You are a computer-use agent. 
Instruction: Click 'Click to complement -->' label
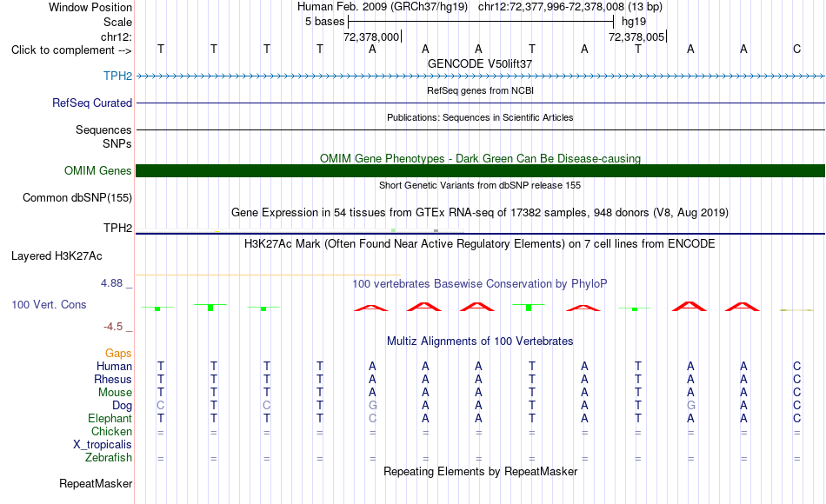pyautogui.click(x=71, y=50)
